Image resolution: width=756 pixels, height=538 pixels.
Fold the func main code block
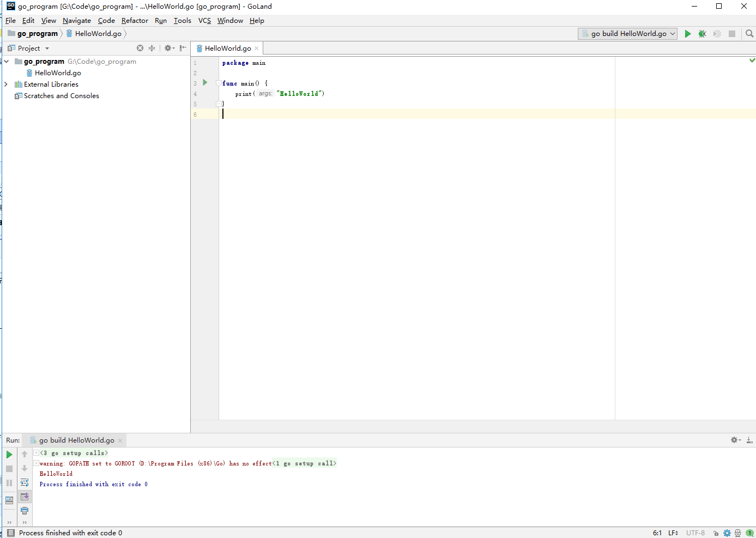coord(218,83)
